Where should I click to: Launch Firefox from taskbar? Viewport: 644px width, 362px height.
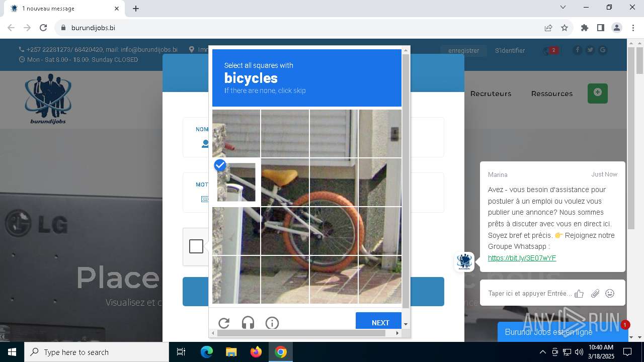[x=256, y=352]
